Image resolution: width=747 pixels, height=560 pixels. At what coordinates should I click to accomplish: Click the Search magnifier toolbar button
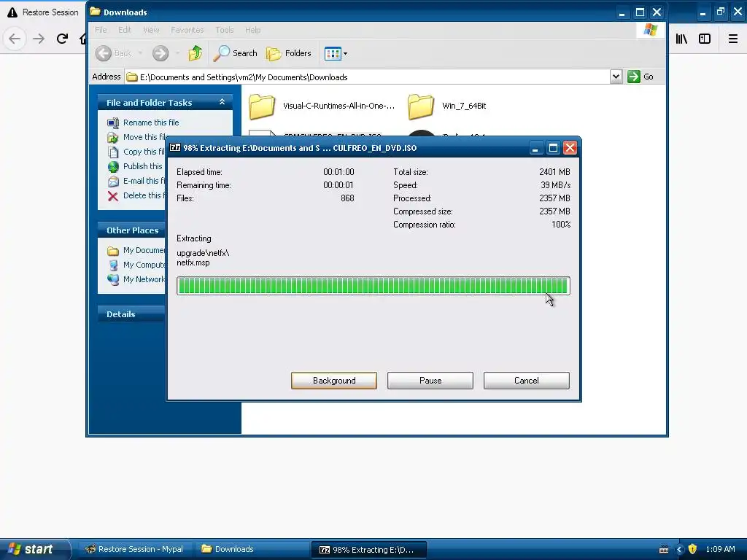pyautogui.click(x=236, y=53)
